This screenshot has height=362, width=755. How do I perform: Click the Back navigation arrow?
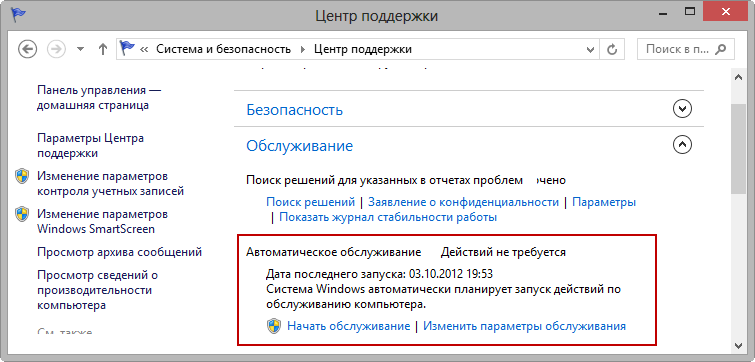[27, 49]
